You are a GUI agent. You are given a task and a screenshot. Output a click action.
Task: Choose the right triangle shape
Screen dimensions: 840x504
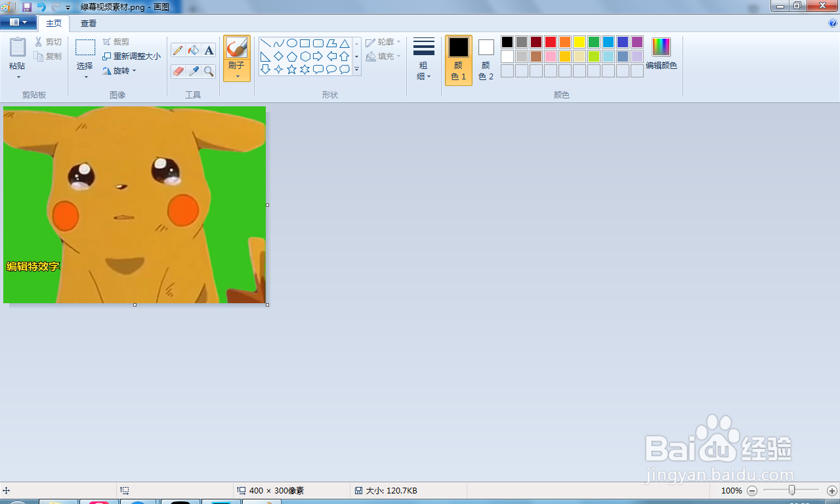266,56
